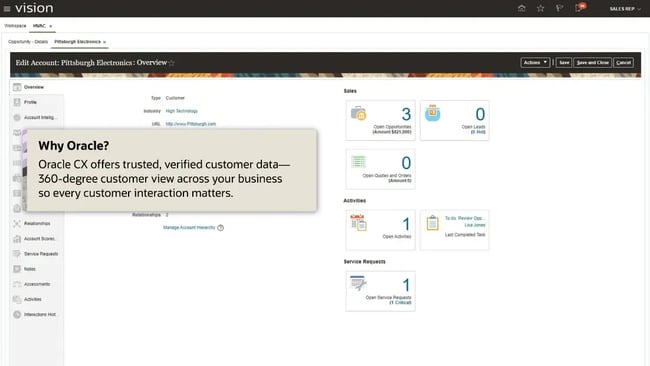The image size is (650, 366).
Task: Expand the SALES REP user menu
Action: click(x=625, y=9)
